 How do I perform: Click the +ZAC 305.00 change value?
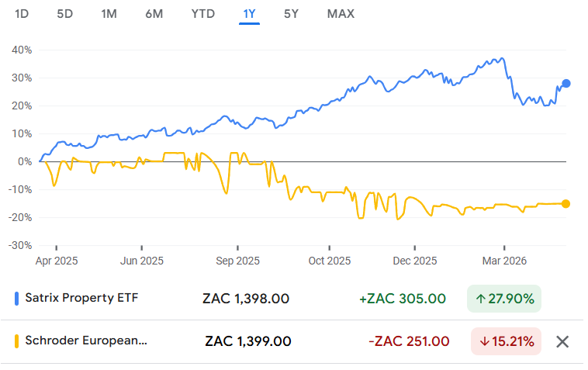(x=402, y=299)
